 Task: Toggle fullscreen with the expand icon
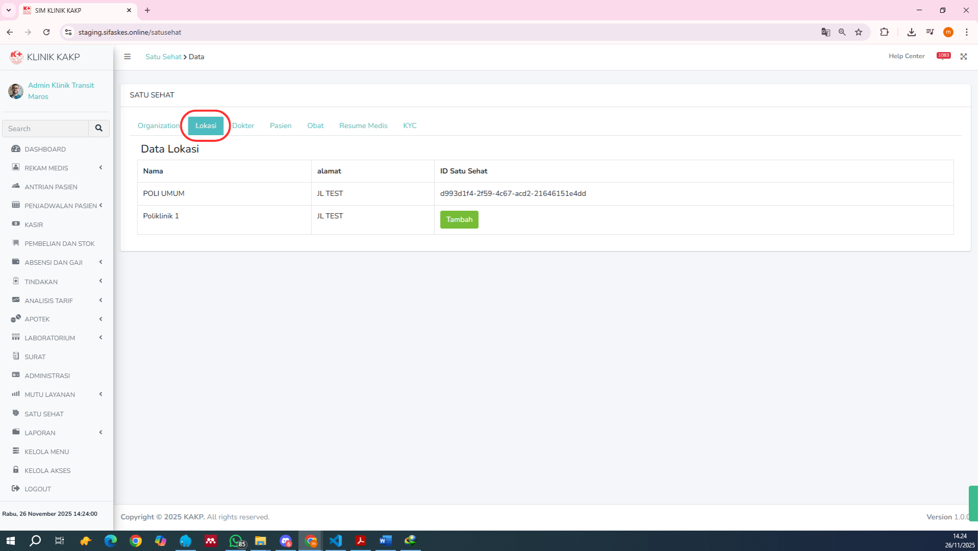pos(963,57)
